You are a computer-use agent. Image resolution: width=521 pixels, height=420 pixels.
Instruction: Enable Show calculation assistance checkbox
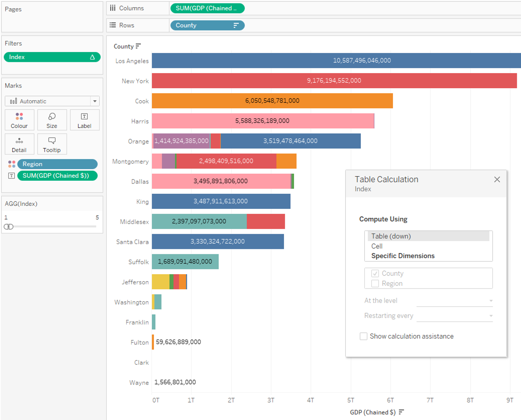[364, 336]
